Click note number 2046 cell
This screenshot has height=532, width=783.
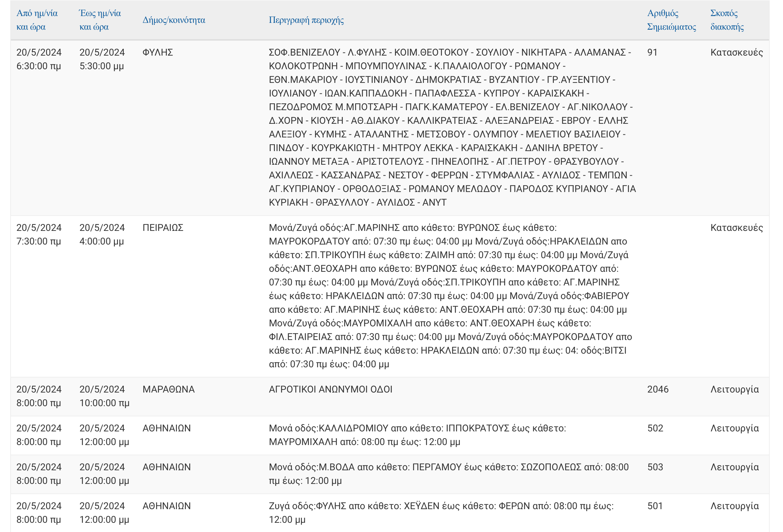658,389
